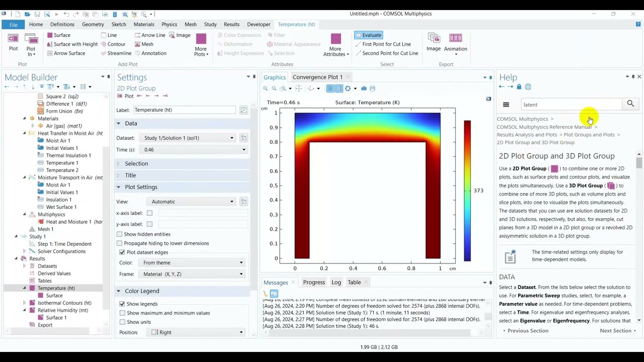Viewport: 644px width, 362px height.
Task: Open the Results ribbon tab
Action: pos(231,24)
